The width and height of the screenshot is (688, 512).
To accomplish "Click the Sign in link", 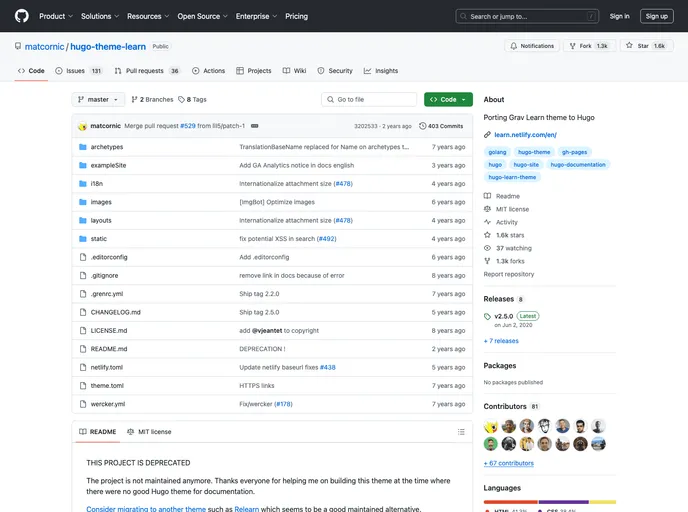I will point(619,16).
